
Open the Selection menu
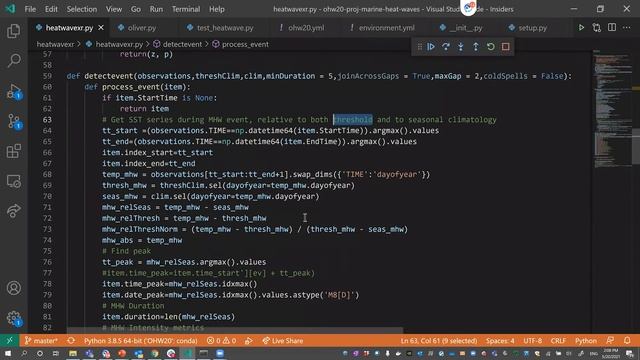[x=82, y=9]
